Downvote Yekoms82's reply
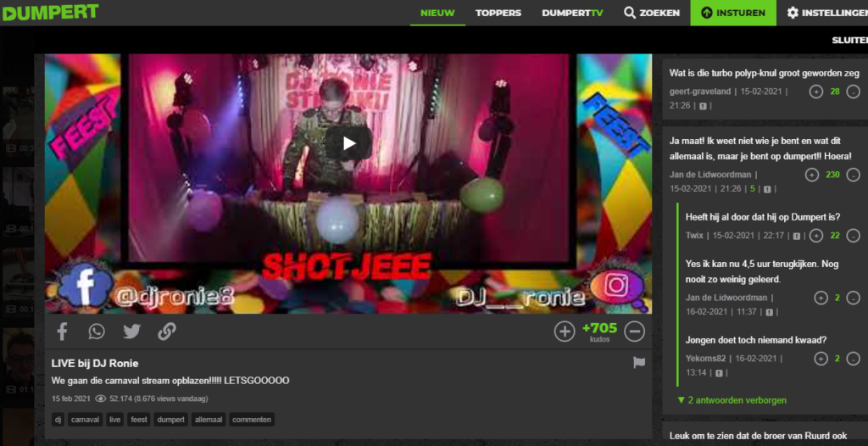The height and width of the screenshot is (446, 868). click(853, 359)
